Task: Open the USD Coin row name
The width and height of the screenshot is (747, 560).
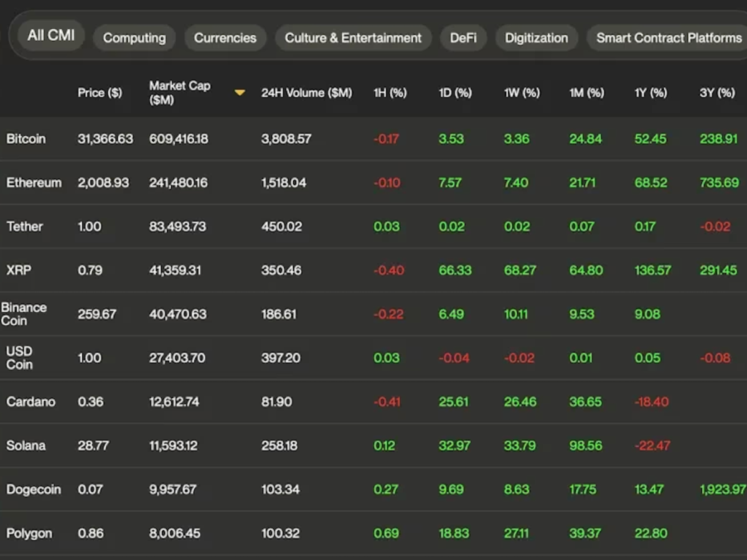Action: pyautogui.click(x=19, y=358)
